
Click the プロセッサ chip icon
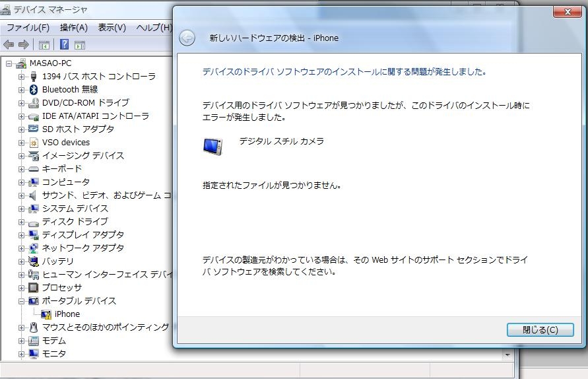pos(34,288)
